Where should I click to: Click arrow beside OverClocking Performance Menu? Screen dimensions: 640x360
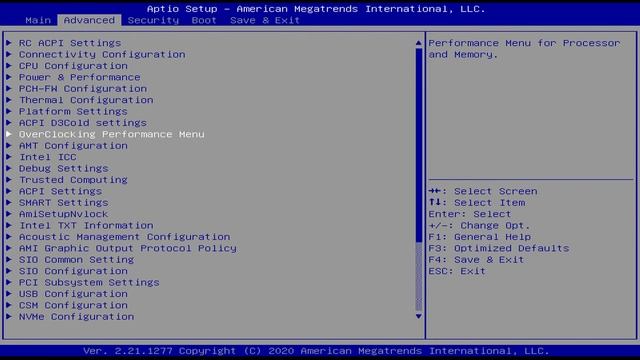click(9, 134)
